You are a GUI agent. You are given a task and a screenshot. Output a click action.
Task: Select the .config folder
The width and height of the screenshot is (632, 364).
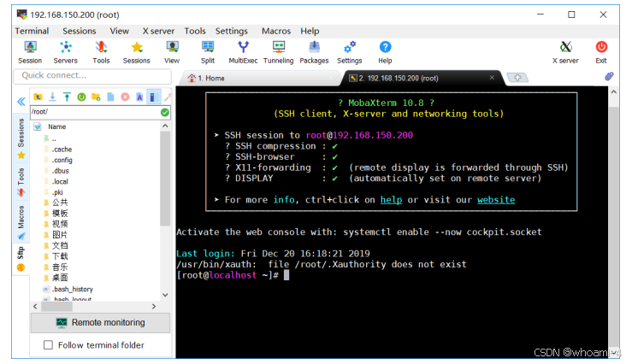pyautogui.click(x=62, y=161)
